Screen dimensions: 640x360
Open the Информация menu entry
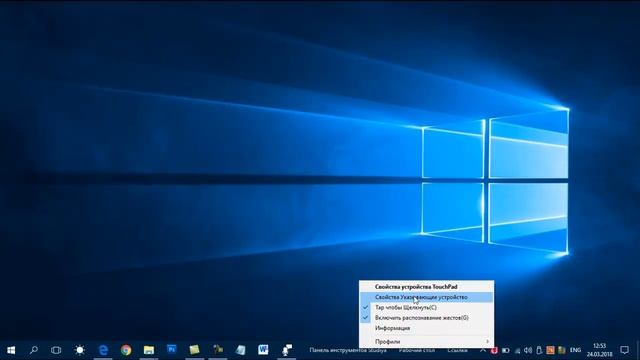click(x=426, y=328)
